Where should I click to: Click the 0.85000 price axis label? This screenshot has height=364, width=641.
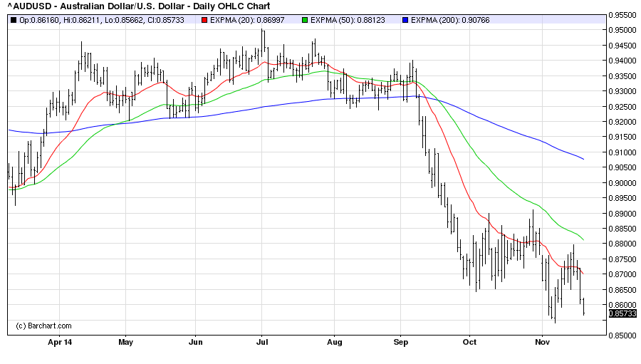point(624,336)
